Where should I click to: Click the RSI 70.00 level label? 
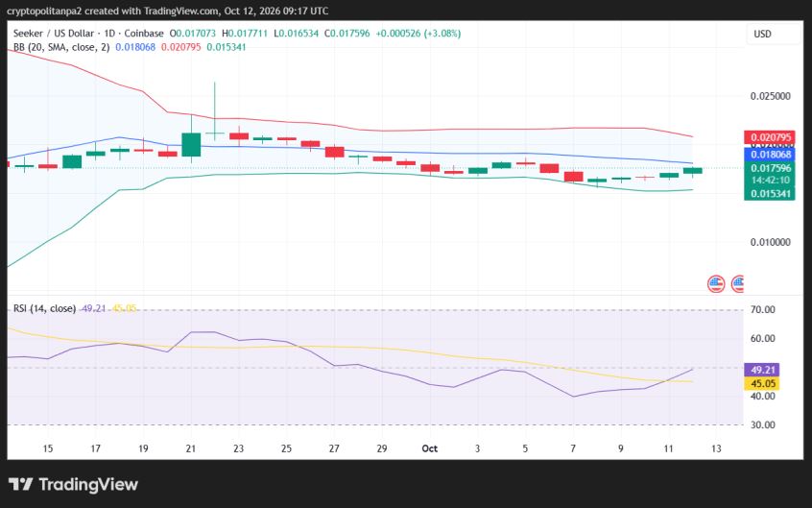click(x=762, y=310)
